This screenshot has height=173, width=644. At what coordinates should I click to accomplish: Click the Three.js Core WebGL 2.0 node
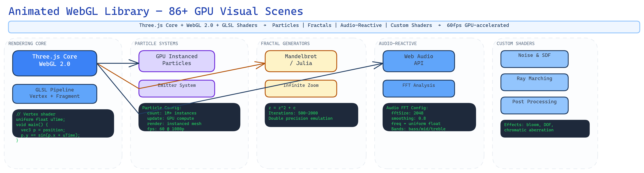tap(55, 63)
